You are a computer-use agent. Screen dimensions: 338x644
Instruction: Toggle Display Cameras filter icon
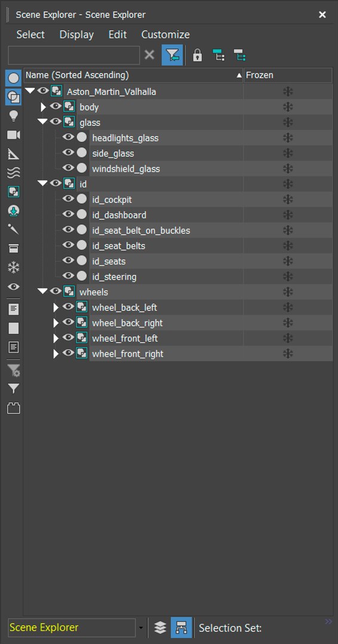pyautogui.click(x=14, y=135)
